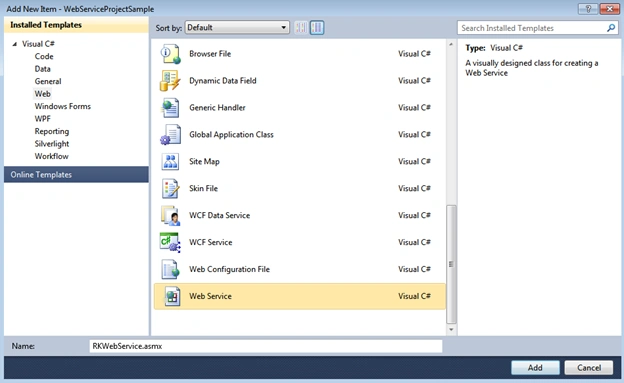
Task: Click the search magnifier icon
Action: click(611, 28)
